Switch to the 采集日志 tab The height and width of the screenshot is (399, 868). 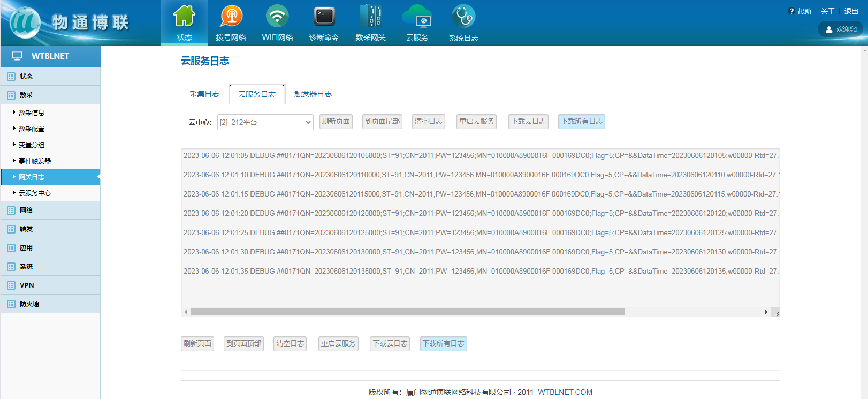204,94
